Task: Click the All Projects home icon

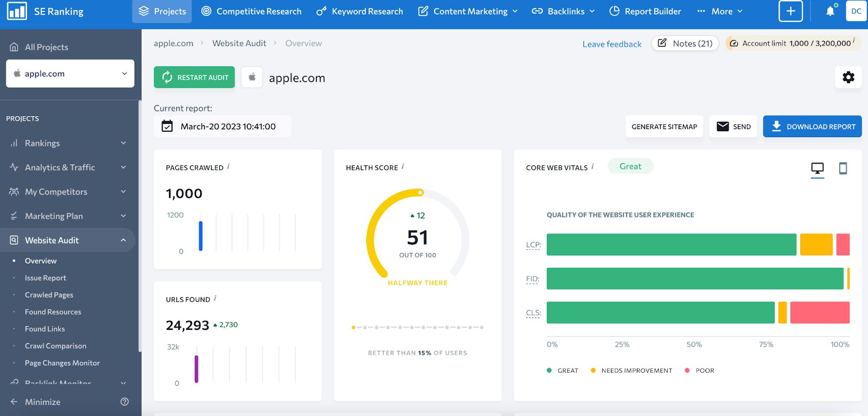Action: 14,47
